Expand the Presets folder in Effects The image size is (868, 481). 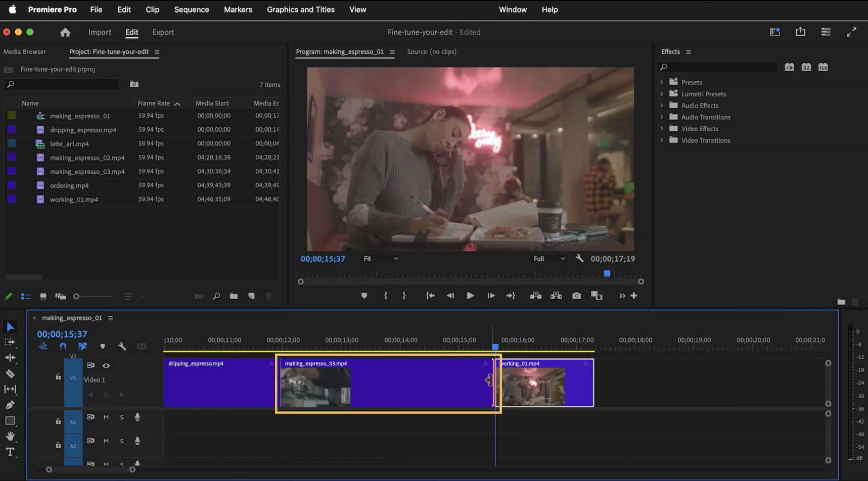point(662,82)
